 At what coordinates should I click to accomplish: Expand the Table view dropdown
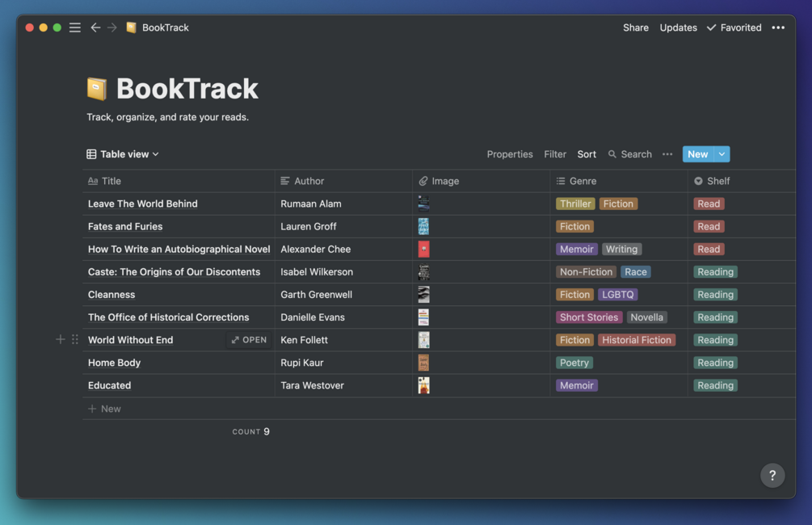pyautogui.click(x=123, y=154)
